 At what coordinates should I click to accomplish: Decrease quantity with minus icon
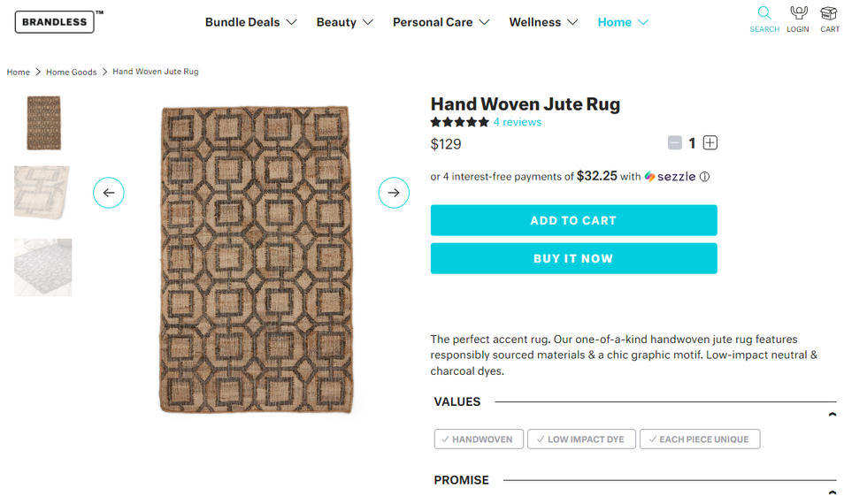(x=675, y=143)
